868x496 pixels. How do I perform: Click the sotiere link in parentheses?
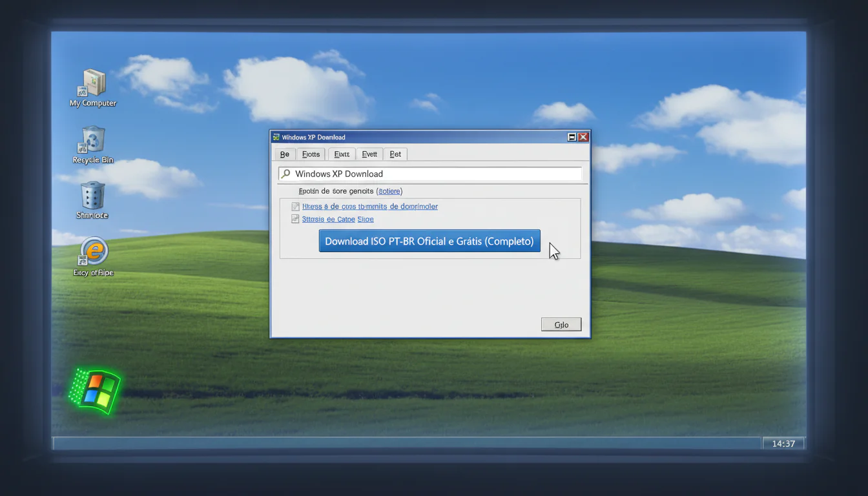[389, 191]
